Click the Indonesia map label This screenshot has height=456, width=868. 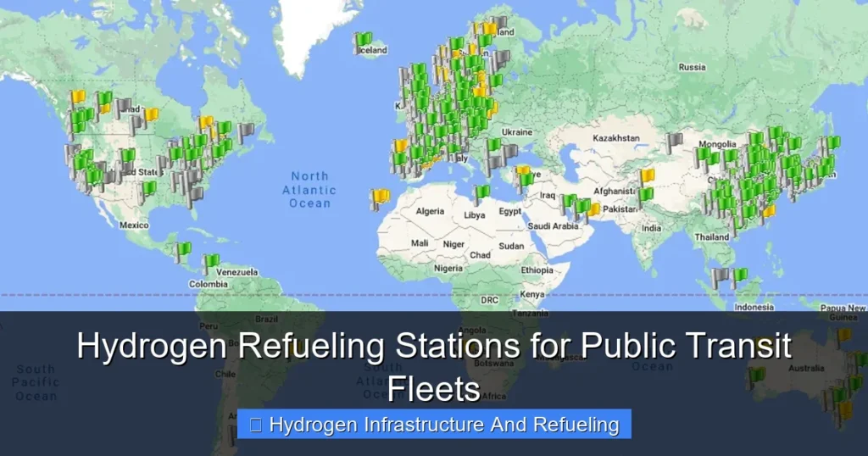(x=754, y=307)
